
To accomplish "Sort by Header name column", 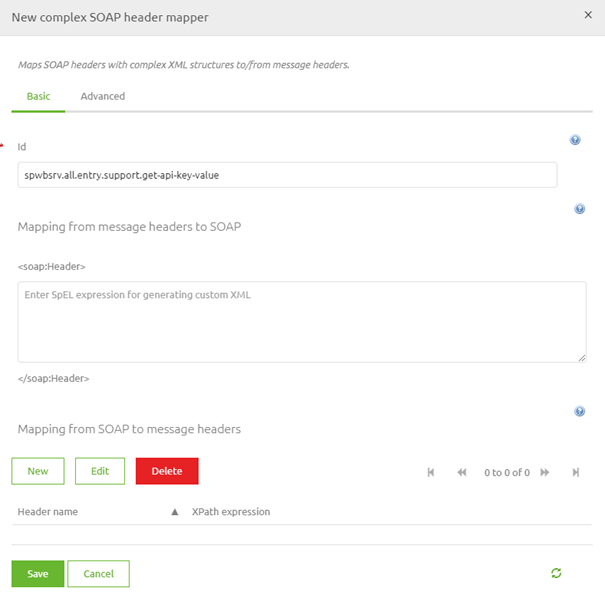I will pos(48,511).
